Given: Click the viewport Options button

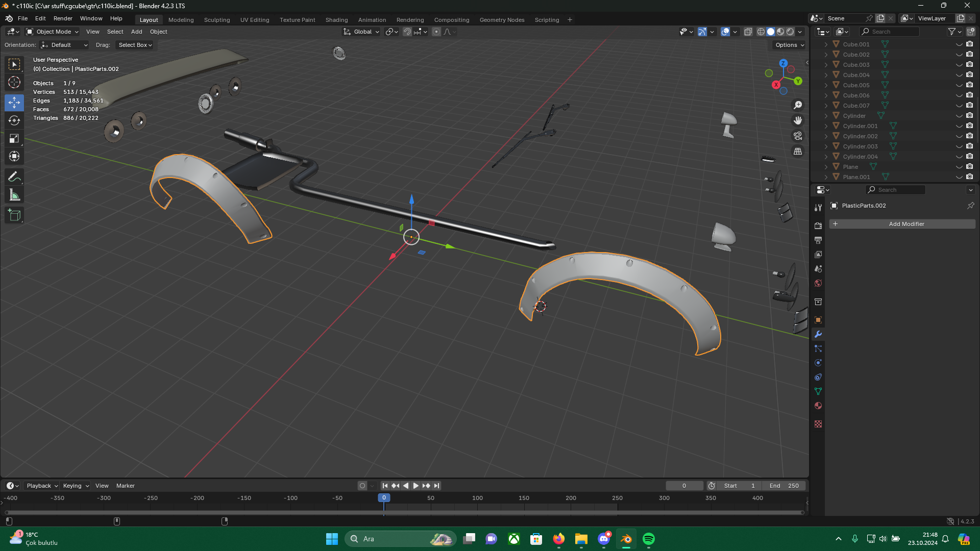Looking at the screenshot, I should [789, 45].
